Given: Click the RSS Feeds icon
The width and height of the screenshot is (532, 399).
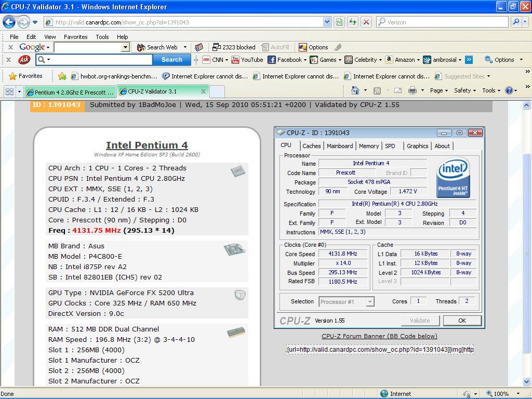Looking at the screenshot, I should pyautogui.click(x=377, y=90).
